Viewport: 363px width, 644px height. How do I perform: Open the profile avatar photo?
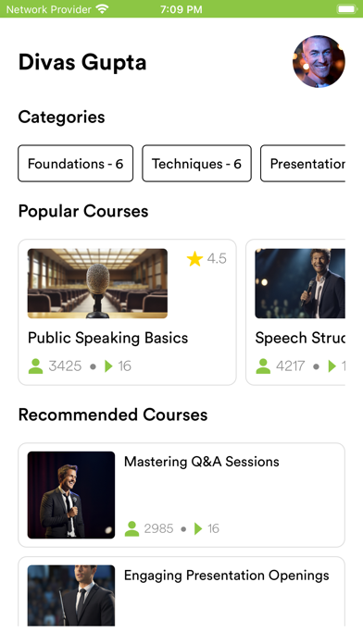(319, 62)
